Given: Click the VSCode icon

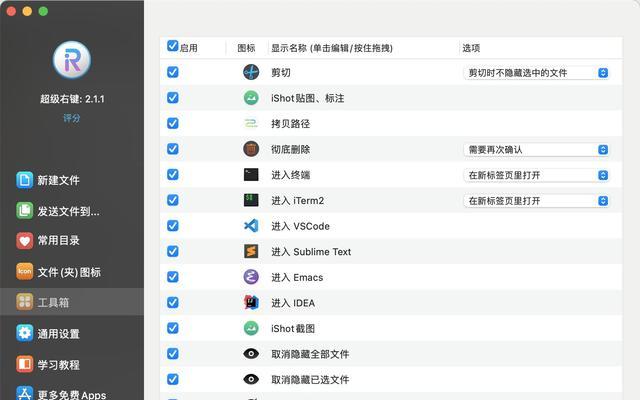Looking at the screenshot, I should click(251, 226).
